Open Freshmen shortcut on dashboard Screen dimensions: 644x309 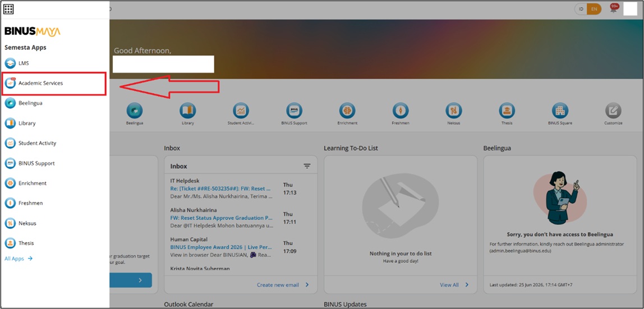pos(401,111)
